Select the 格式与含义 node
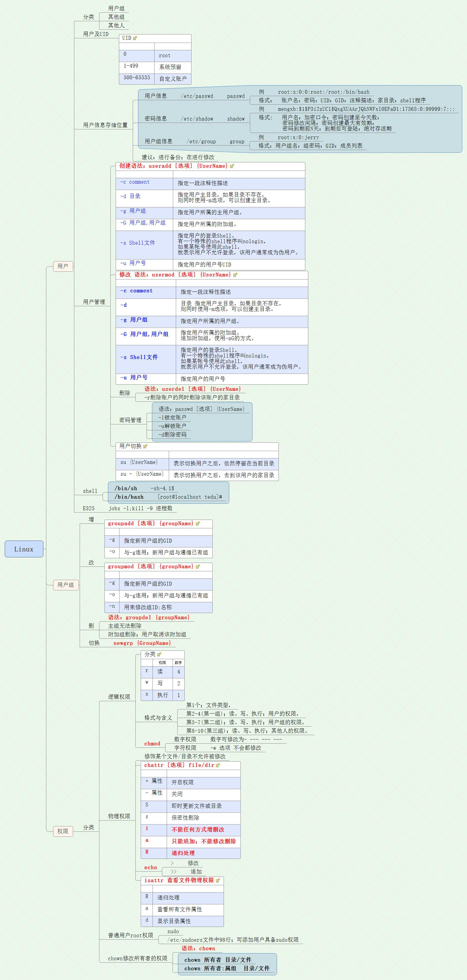The image size is (467, 980). click(x=158, y=718)
